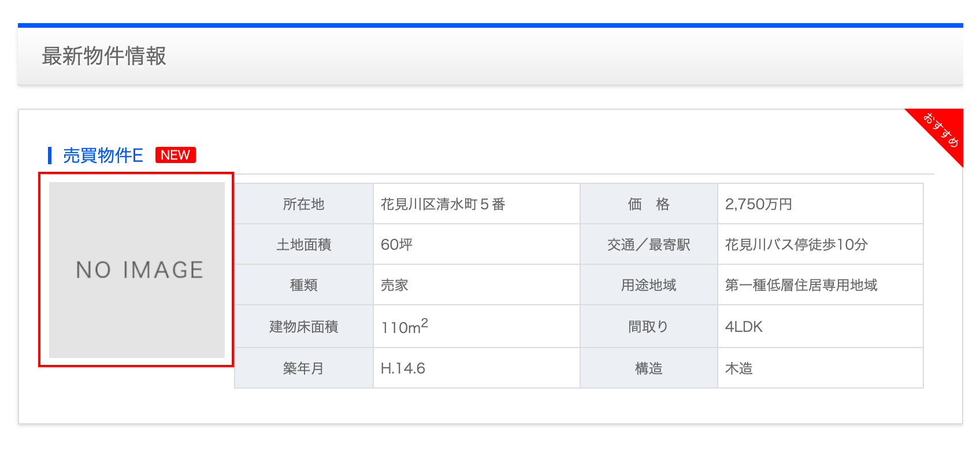Select the price 2,750万円
The image size is (980, 451).
758,204
